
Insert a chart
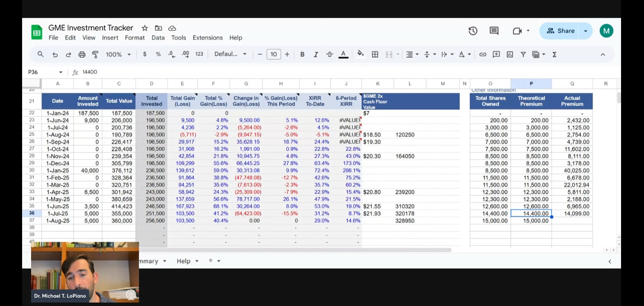[510, 54]
